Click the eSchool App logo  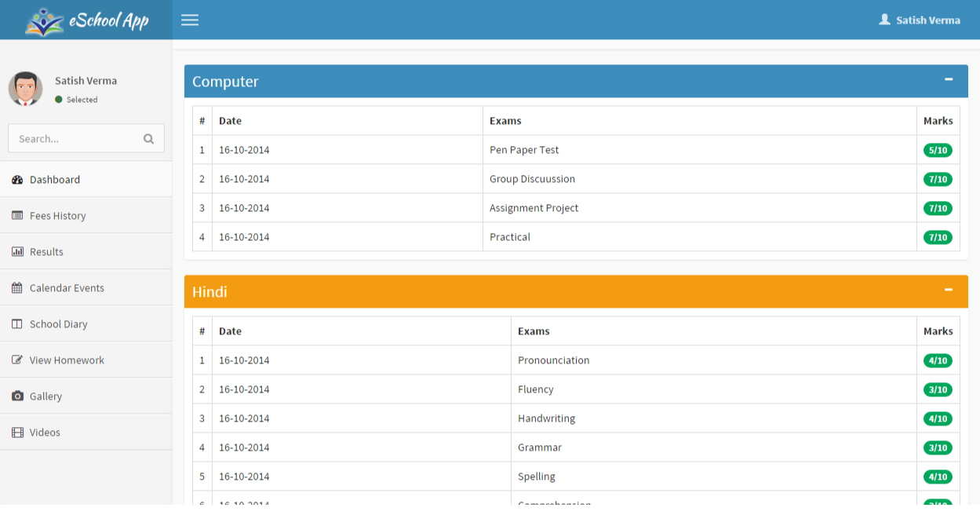pos(85,20)
